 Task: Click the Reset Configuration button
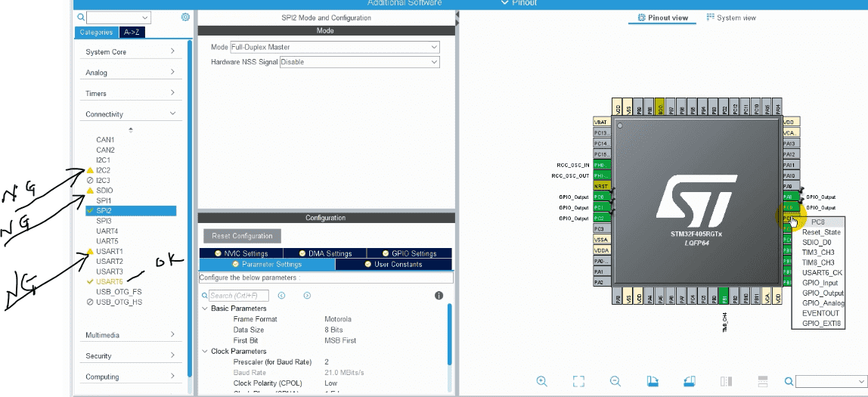242,236
